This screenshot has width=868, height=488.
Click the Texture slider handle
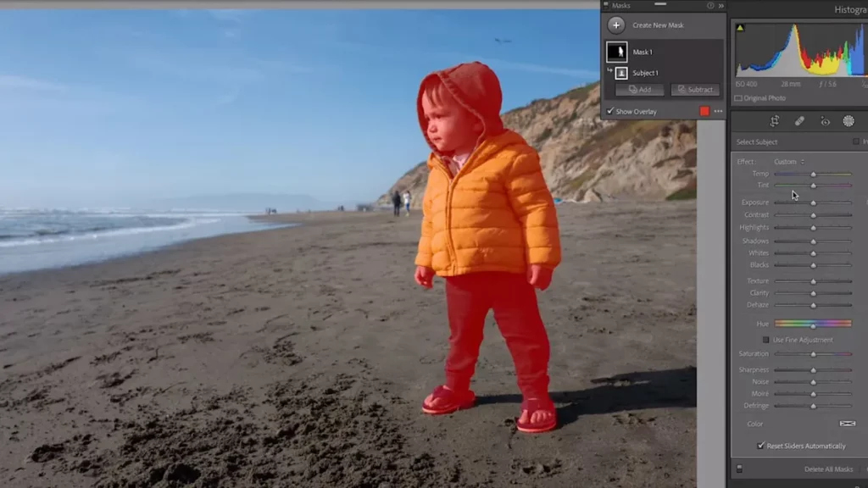813,281
